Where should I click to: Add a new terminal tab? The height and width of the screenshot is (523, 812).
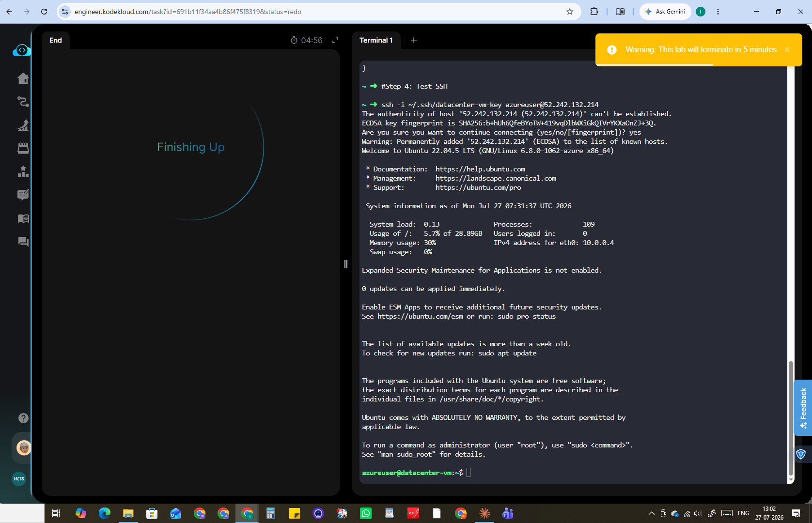[x=414, y=40]
